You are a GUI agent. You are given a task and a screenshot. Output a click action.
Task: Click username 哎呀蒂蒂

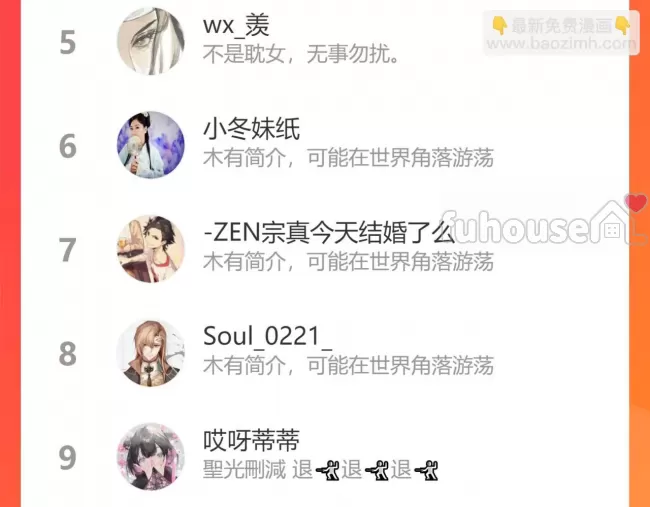coord(251,440)
